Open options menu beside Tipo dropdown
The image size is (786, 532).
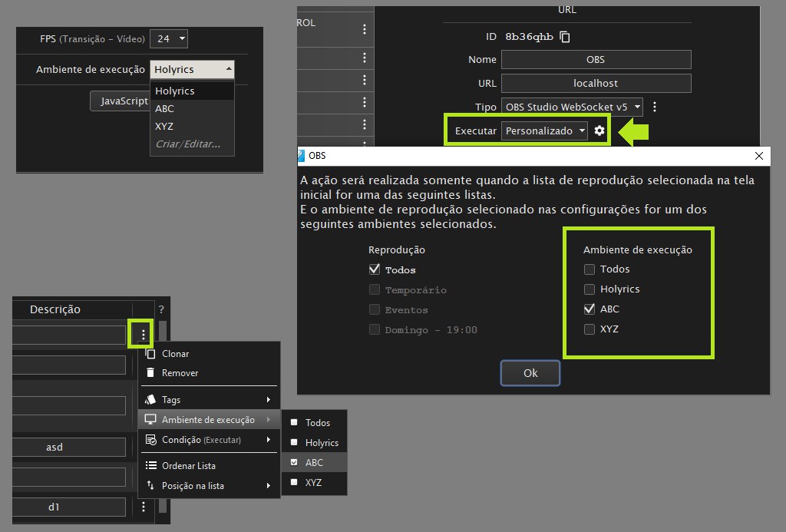click(654, 107)
